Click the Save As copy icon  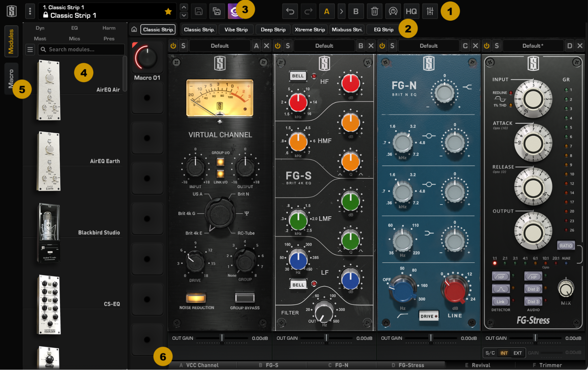click(217, 11)
